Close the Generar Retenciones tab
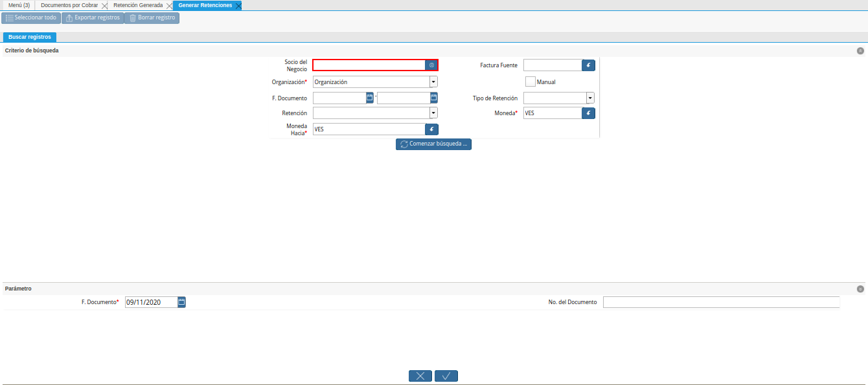The height and width of the screenshot is (385, 868). coord(238,5)
